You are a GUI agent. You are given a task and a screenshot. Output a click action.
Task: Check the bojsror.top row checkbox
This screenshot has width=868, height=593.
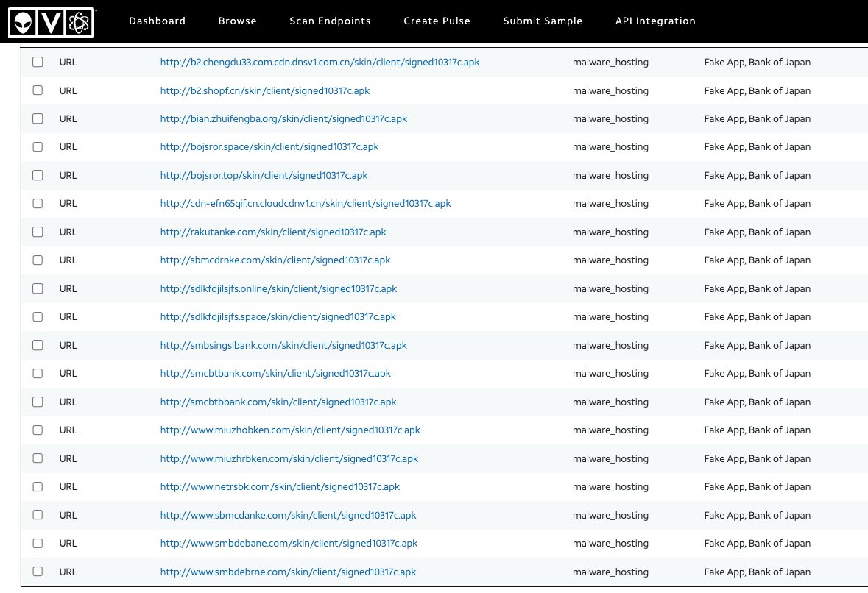38,175
